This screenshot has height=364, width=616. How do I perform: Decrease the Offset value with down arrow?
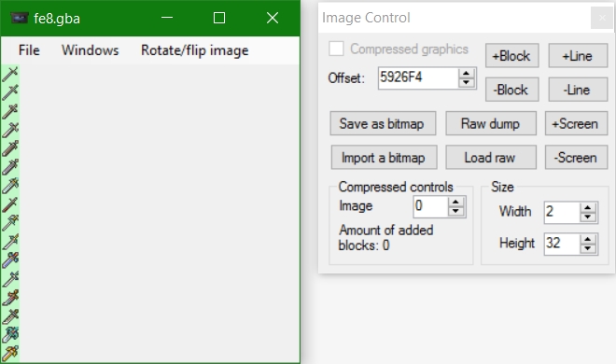click(467, 82)
